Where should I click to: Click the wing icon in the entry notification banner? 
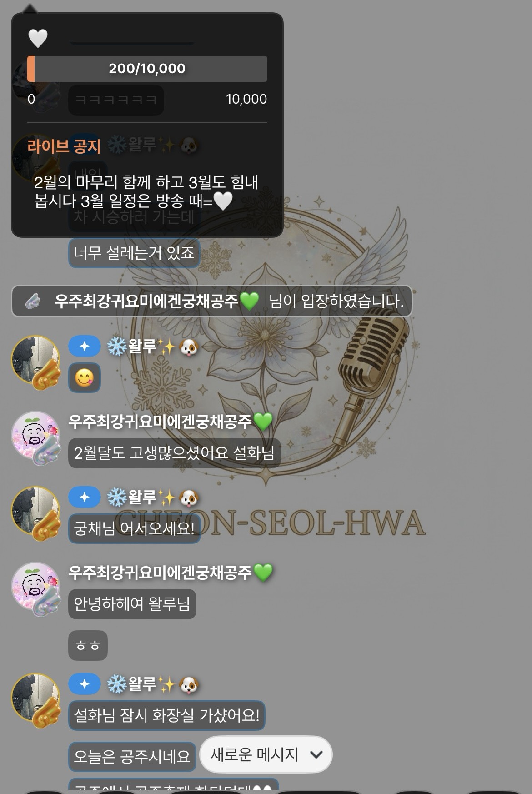pos(33,301)
